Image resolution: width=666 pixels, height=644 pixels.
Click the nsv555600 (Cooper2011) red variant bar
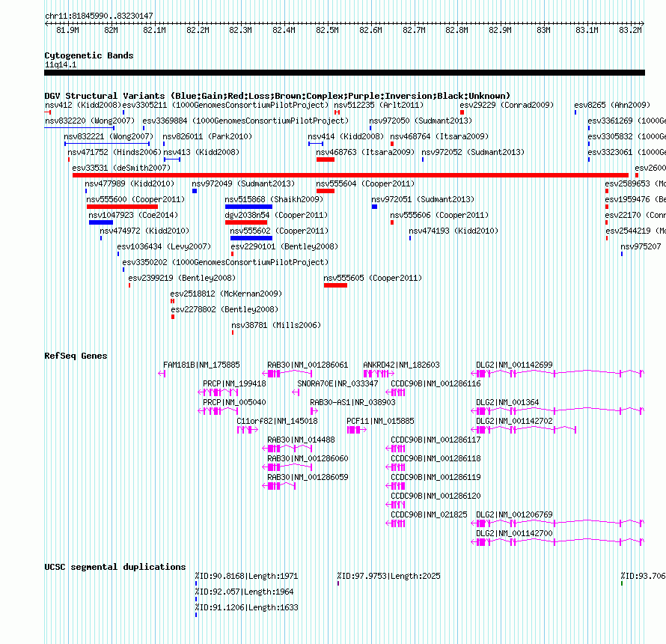coord(122,207)
